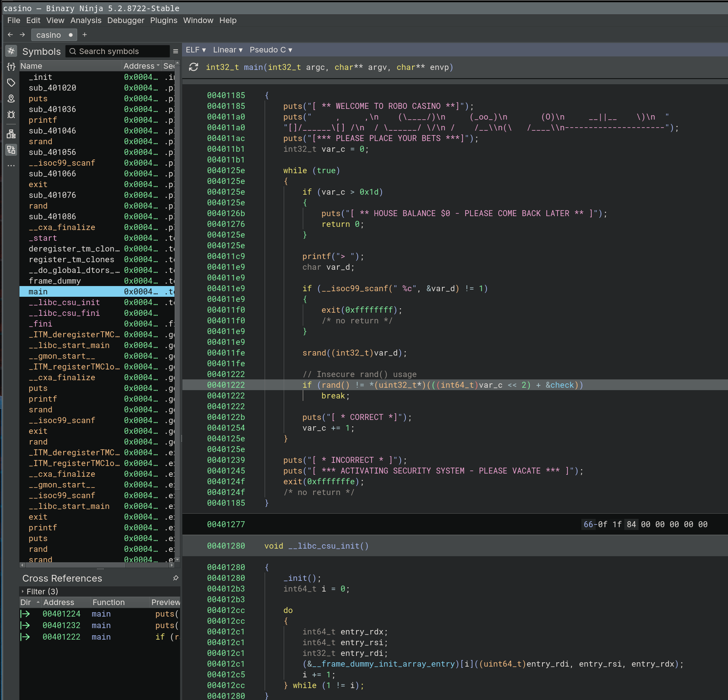This screenshot has height=700, width=728.
Task: Click the navigate back arrow
Action: [10, 35]
